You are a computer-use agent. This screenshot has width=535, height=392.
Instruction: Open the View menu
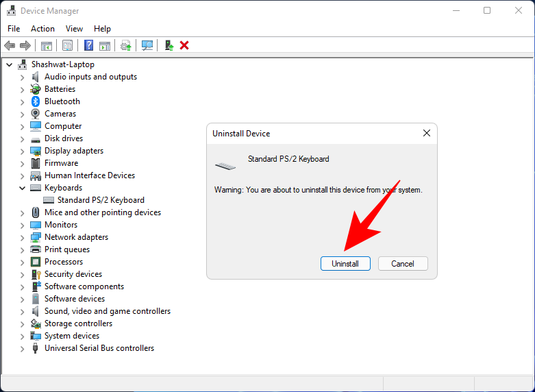(74, 29)
